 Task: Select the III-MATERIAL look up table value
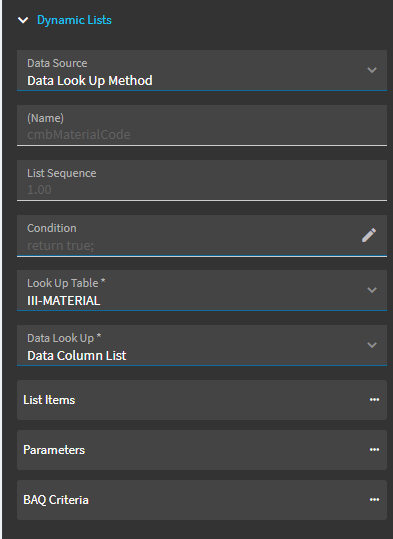click(64, 301)
